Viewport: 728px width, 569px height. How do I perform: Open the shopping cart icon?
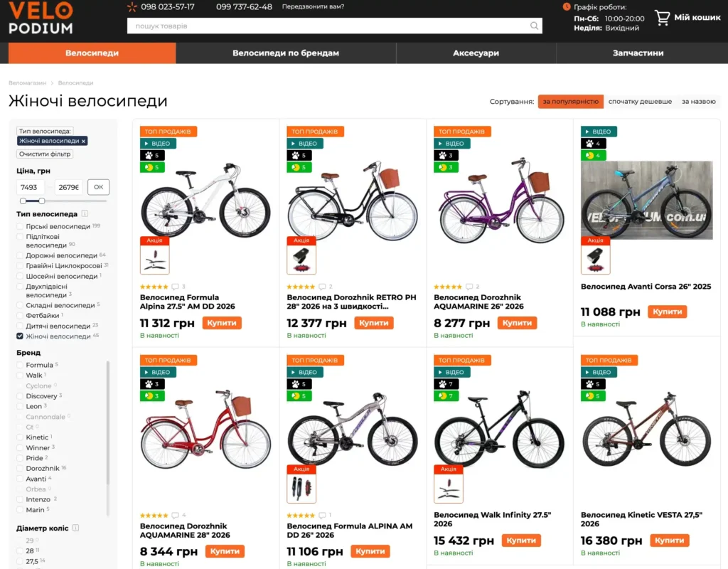(662, 18)
